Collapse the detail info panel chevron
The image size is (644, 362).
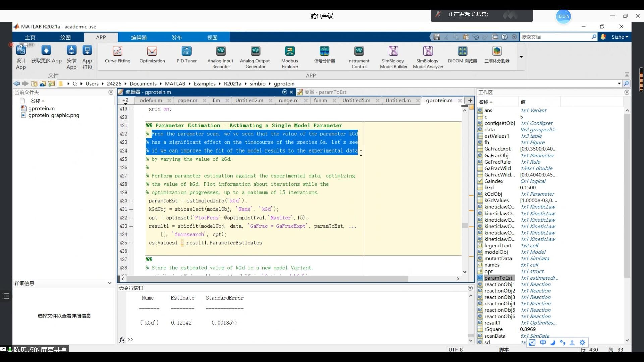click(109, 283)
